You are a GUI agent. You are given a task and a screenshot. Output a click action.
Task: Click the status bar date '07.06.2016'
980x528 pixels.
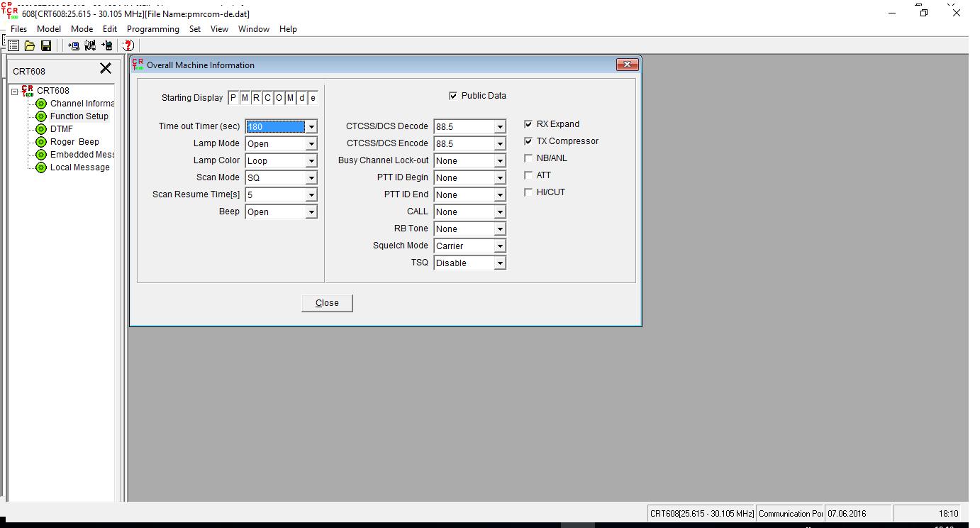click(x=846, y=514)
